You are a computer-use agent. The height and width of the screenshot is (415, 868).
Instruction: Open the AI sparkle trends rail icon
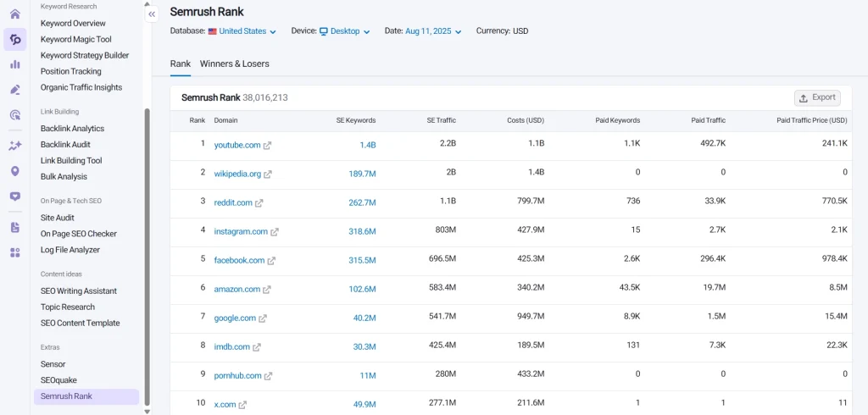point(15,146)
